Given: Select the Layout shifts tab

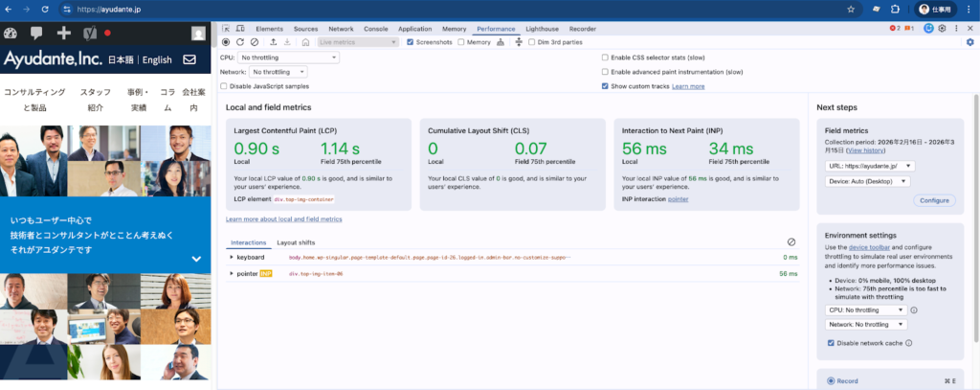Looking at the screenshot, I should click(x=296, y=242).
